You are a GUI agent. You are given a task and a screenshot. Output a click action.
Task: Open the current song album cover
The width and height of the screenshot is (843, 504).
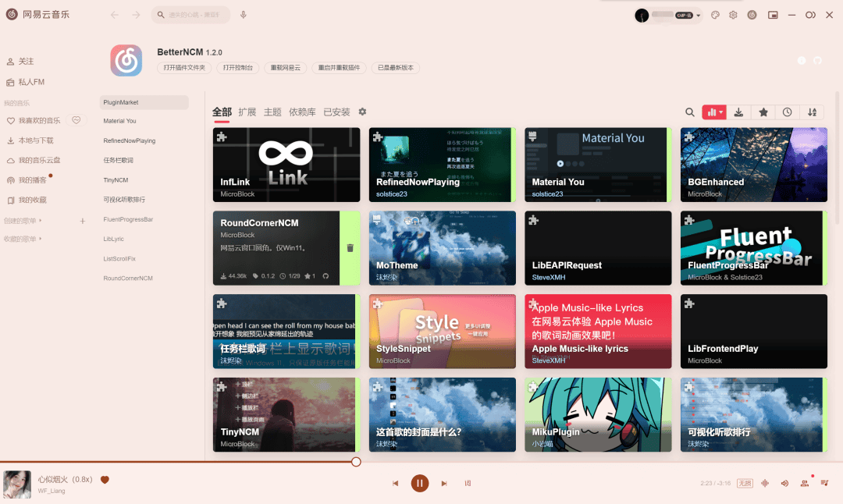click(x=17, y=484)
